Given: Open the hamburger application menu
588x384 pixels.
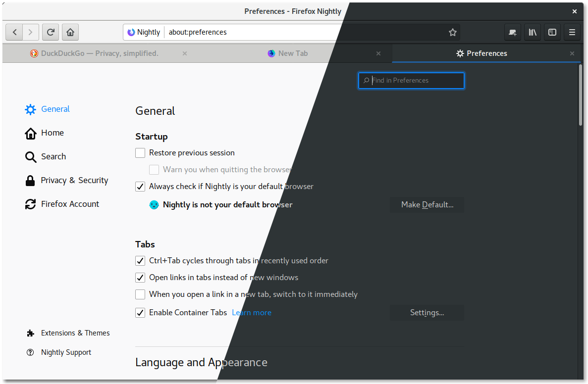Looking at the screenshot, I should point(572,32).
